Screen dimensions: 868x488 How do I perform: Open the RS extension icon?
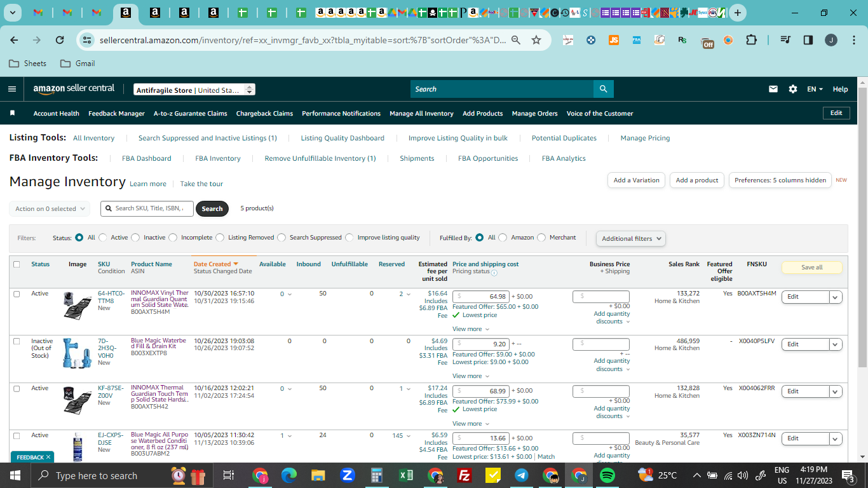click(x=682, y=40)
